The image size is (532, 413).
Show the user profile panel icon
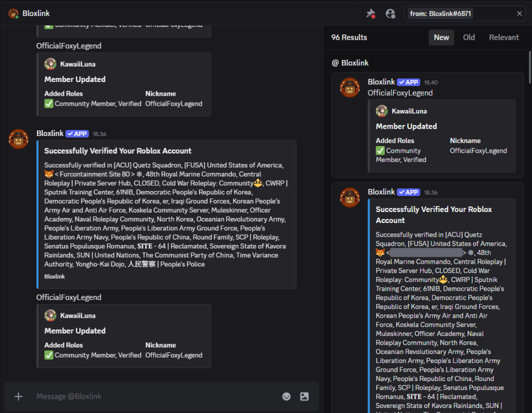point(391,14)
